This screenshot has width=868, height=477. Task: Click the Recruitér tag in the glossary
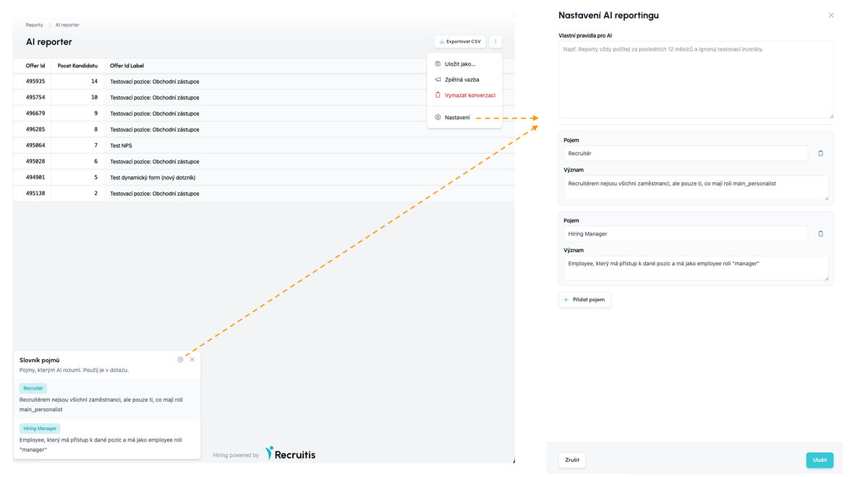[33, 388]
